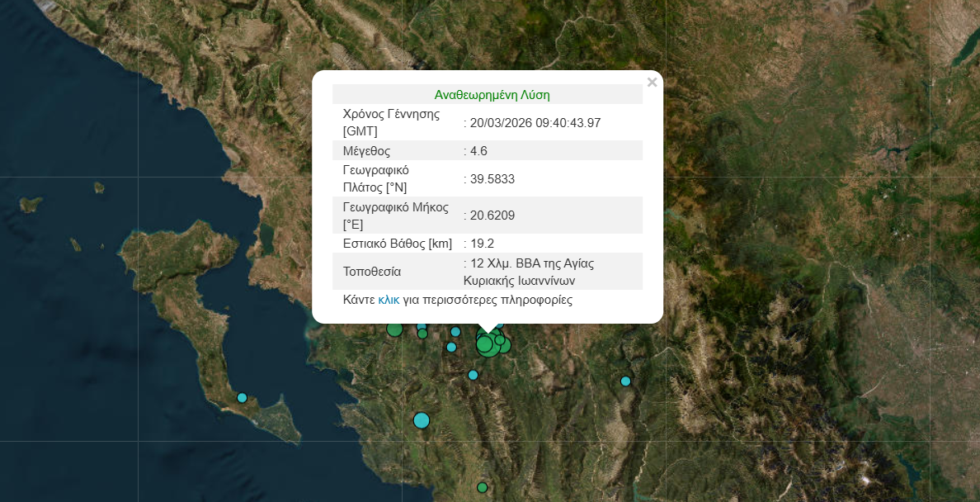Select the magnitude value 4.6
Screen dimensions: 980x502
pos(478,151)
